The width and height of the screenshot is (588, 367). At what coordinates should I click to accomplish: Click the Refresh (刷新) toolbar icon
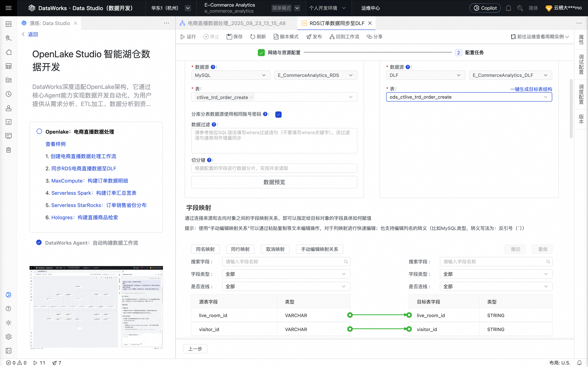[x=253, y=37]
